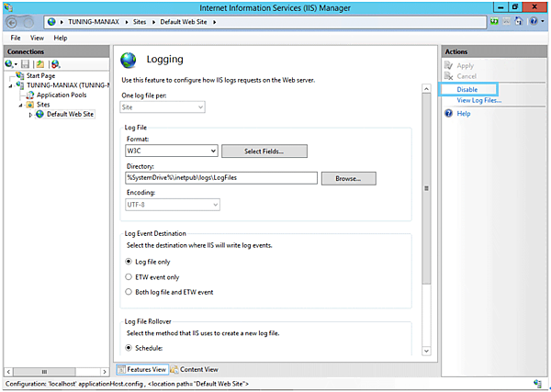Image resolution: width=551 pixels, height=392 pixels.
Task: Click the refresh page icon in address bar
Action: pos(495,20)
